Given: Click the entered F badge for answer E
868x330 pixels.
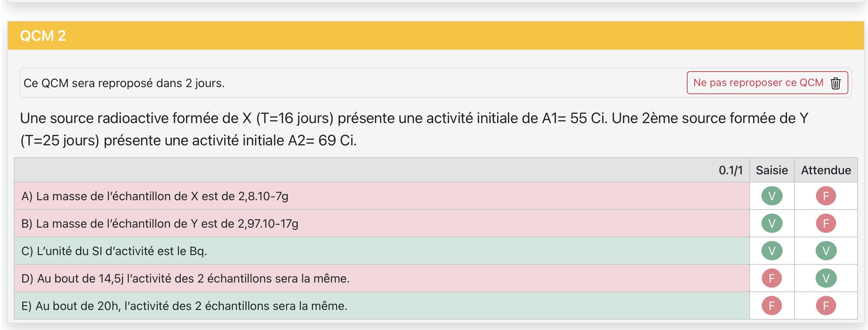Looking at the screenshot, I should 772,306.
